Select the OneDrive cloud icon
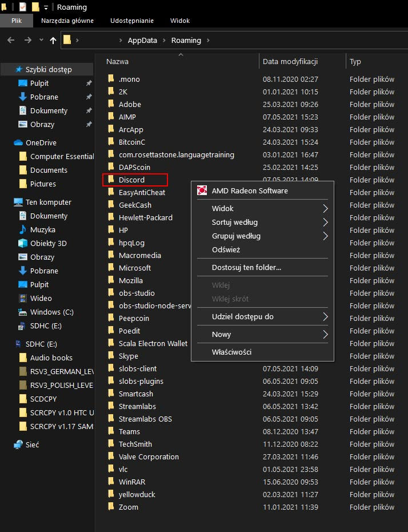Viewport: 408px width, 532px height. click(18, 142)
